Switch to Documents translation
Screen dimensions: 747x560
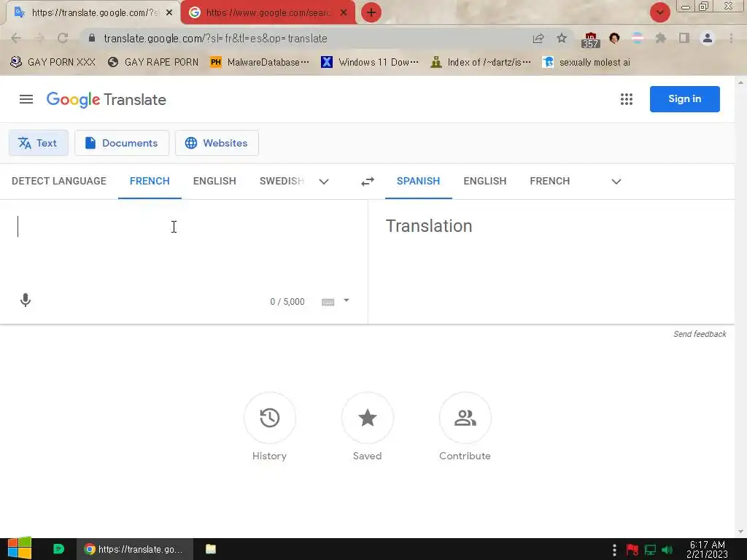(x=122, y=143)
